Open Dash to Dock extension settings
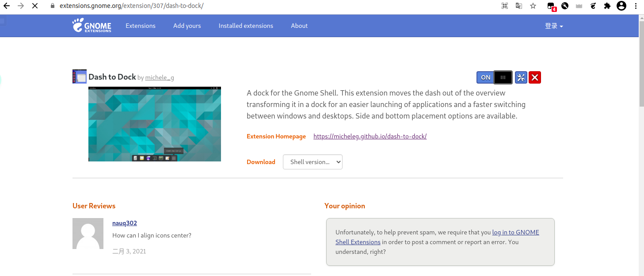 (x=521, y=77)
